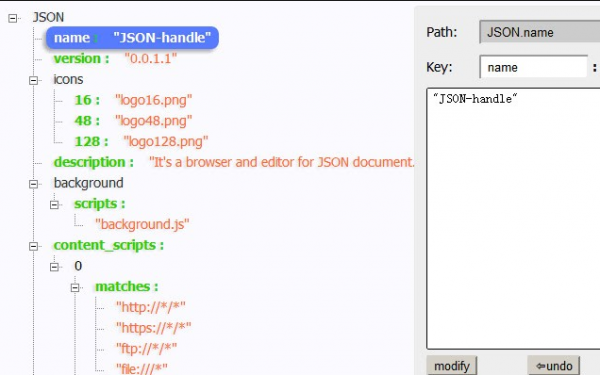Select the background tree label
600x375 pixels.
[x=88, y=183]
